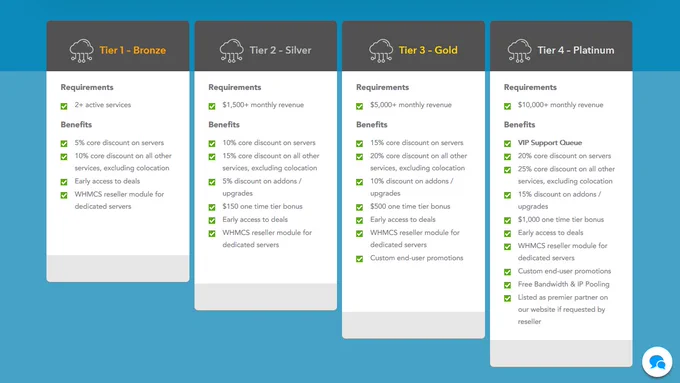Click the cloud icon beside Tier 1 - Bronze
The width and height of the screenshot is (680, 383).
(x=82, y=51)
